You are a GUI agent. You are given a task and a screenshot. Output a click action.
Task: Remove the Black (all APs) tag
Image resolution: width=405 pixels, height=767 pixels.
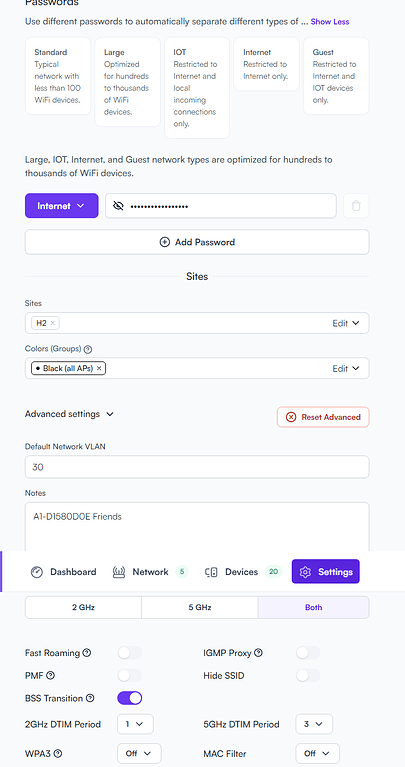coord(99,368)
